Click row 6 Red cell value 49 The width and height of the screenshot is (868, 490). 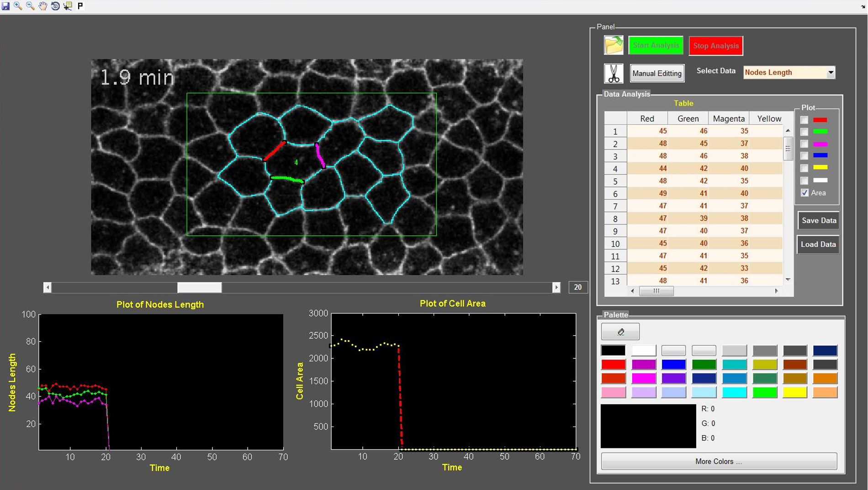647,193
